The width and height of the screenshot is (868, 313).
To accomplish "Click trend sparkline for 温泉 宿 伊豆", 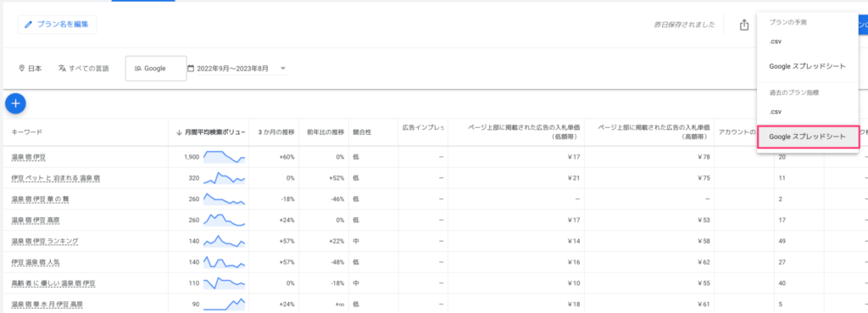I will pos(224,157).
